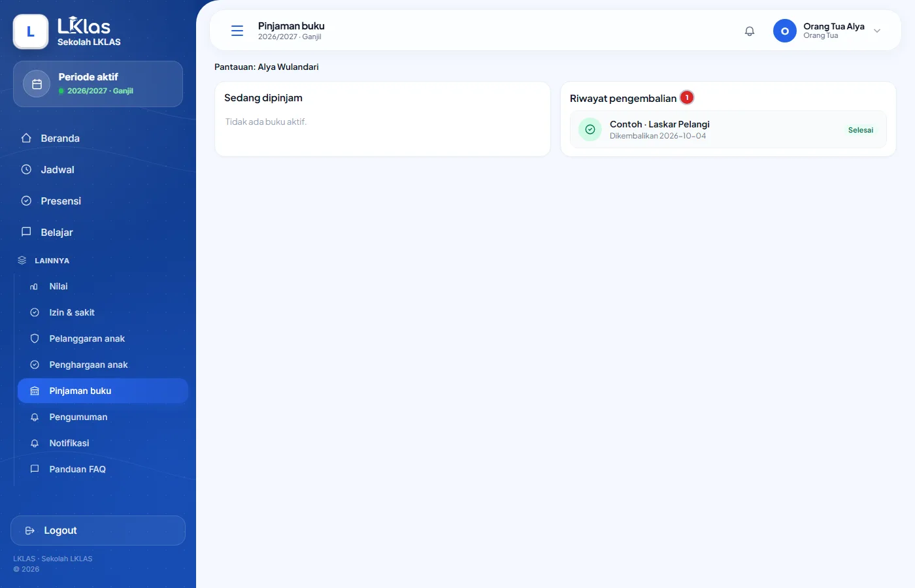Click the Izin & sakit icon
915x588 pixels.
tap(35, 312)
